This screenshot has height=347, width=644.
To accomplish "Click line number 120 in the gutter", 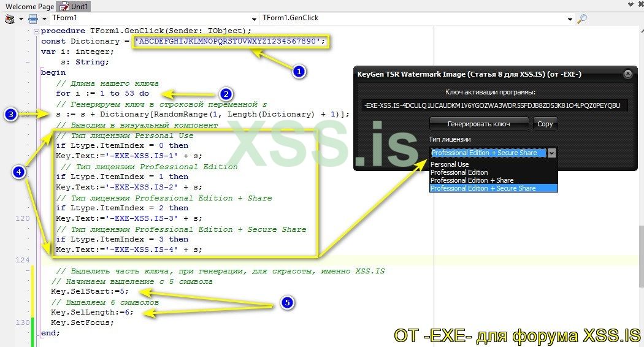I will pos(23,218).
